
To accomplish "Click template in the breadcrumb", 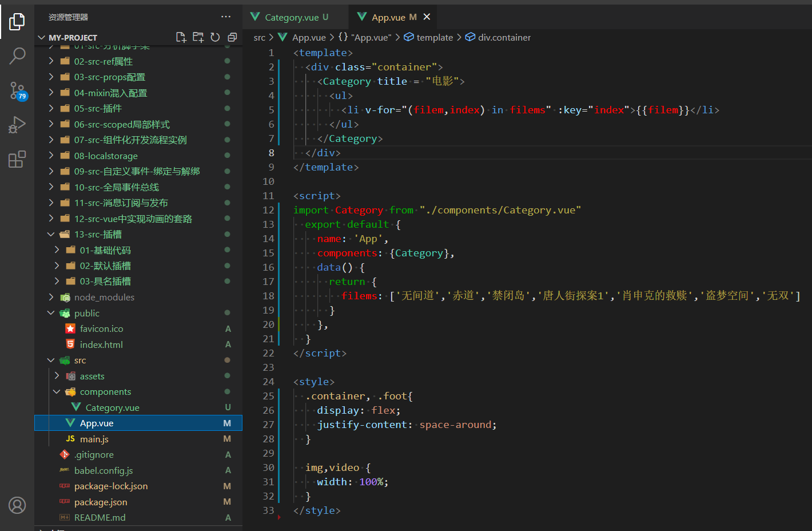I will [x=428, y=37].
